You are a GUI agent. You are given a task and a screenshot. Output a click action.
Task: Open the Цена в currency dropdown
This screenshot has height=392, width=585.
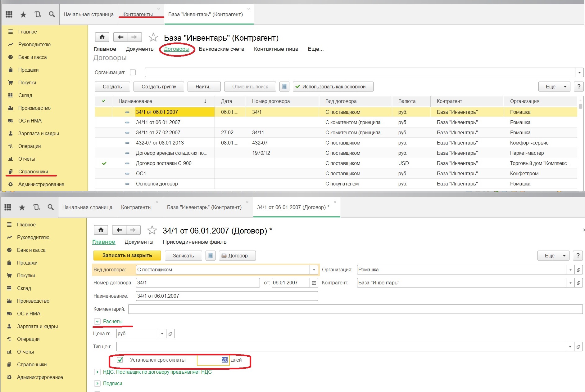pyautogui.click(x=162, y=334)
